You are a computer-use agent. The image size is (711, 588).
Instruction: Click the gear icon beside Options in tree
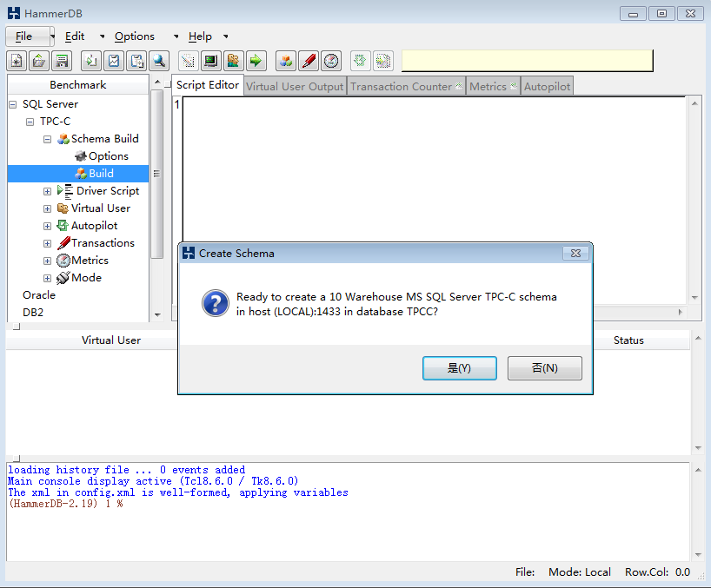pos(81,156)
